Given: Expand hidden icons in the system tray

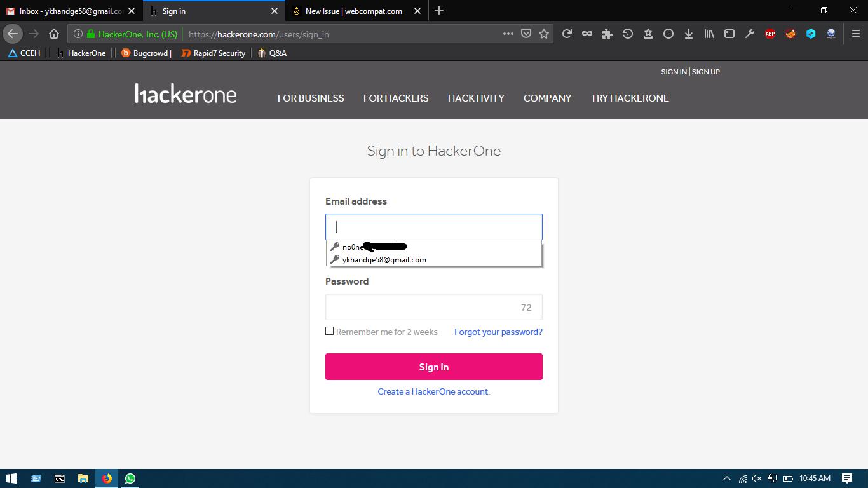Looking at the screenshot, I should [726, 478].
